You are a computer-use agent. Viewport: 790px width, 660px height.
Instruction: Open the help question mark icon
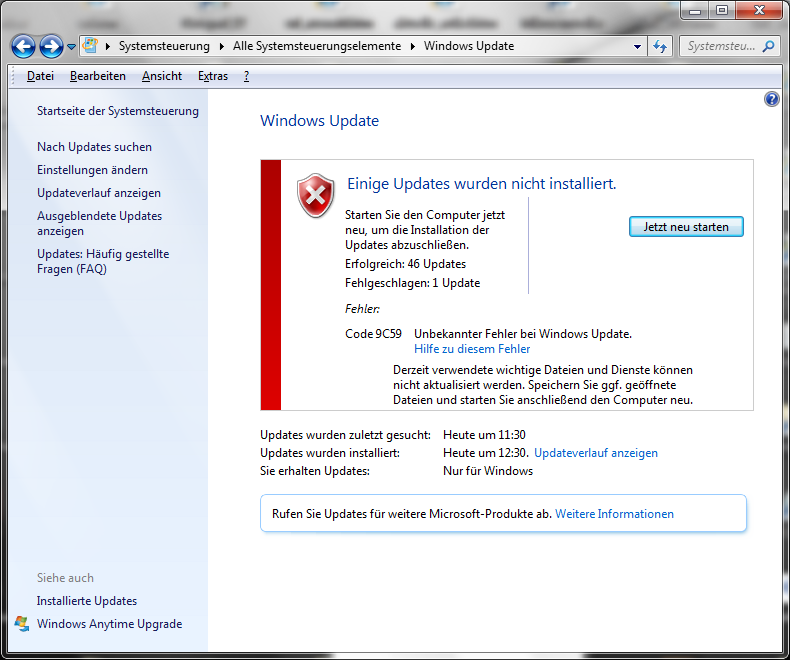[x=771, y=99]
